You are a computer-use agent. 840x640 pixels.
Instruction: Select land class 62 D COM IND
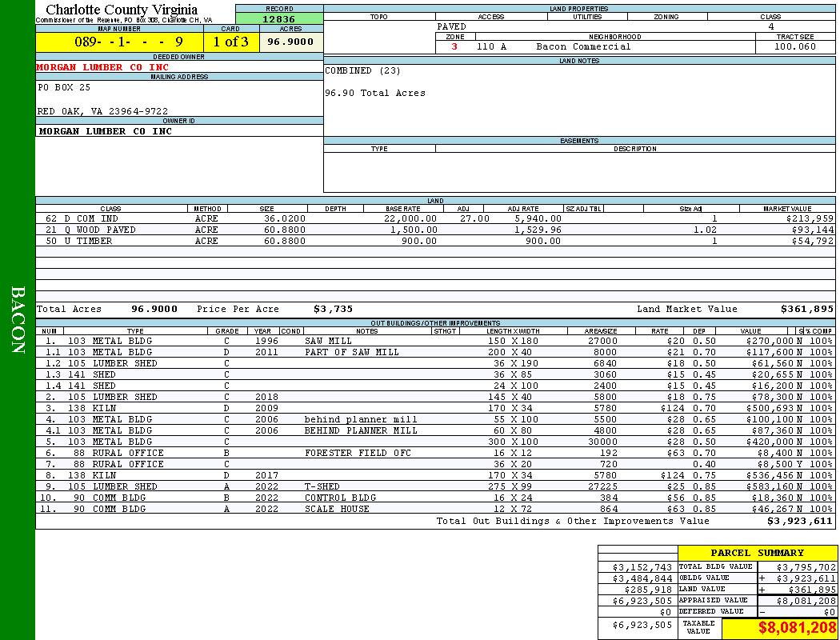82,218
